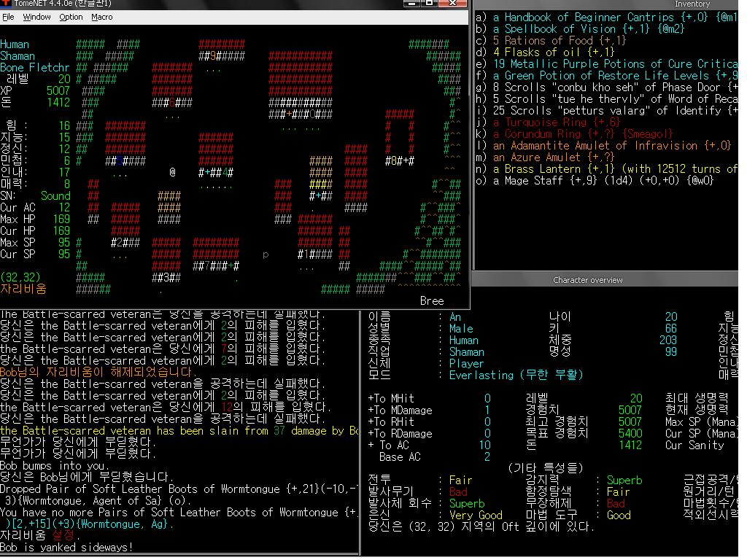
Task: Click the Max HP value in sidebar
Action: tap(61, 219)
